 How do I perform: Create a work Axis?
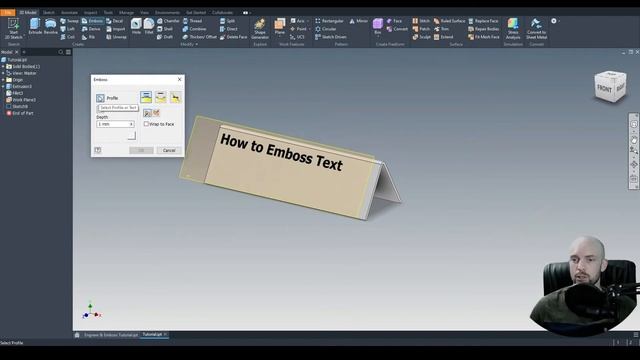298,21
